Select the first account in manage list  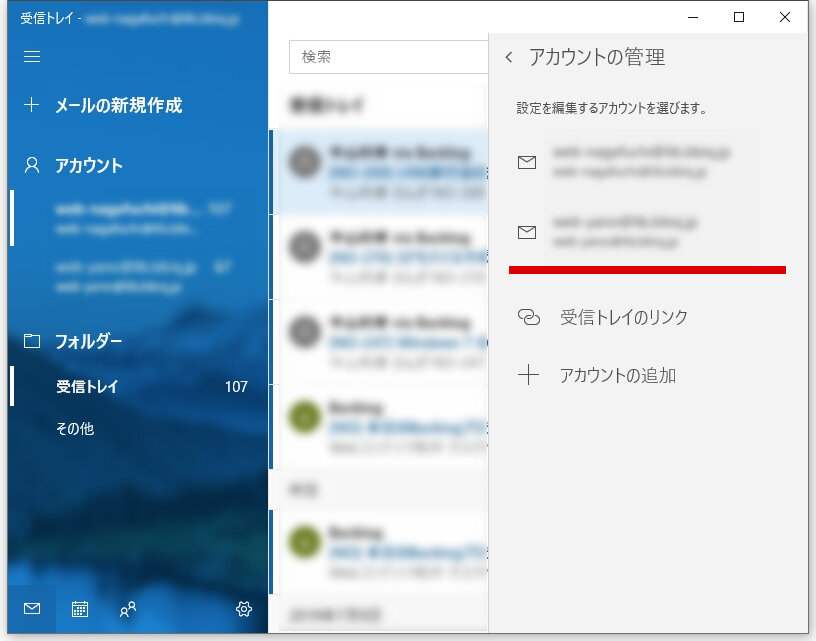coord(648,162)
